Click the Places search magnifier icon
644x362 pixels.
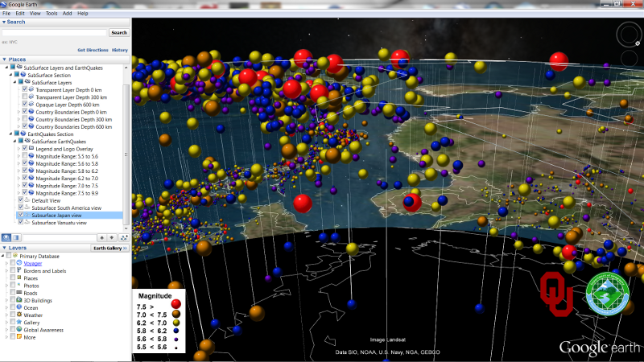click(x=6, y=237)
